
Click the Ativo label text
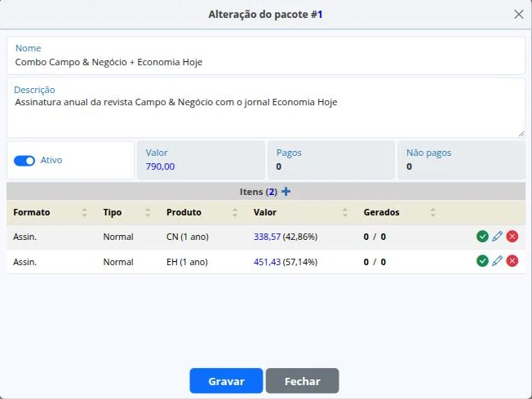coord(51,160)
